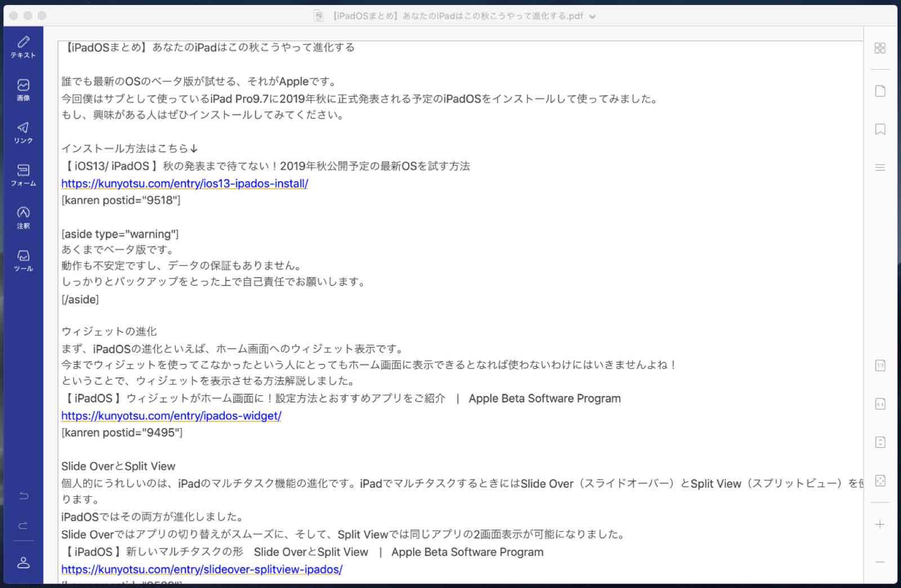Show the thumbnail grid view
This screenshot has height=588, width=901.
pyautogui.click(x=880, y=48)
